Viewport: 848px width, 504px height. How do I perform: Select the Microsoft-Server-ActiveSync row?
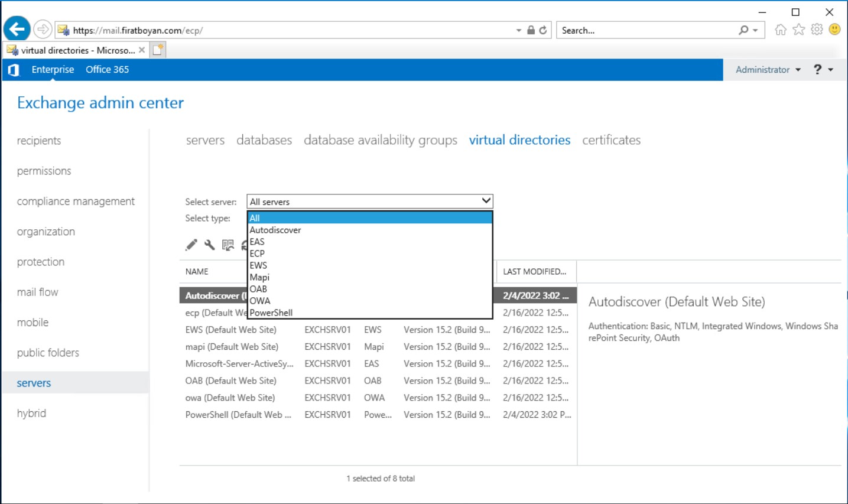378,364
